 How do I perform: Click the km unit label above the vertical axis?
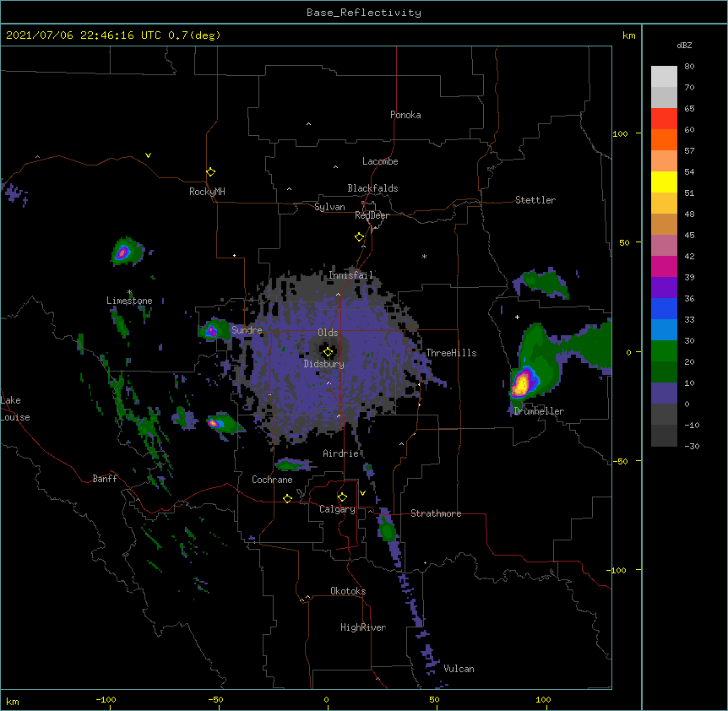coord(628,35)
